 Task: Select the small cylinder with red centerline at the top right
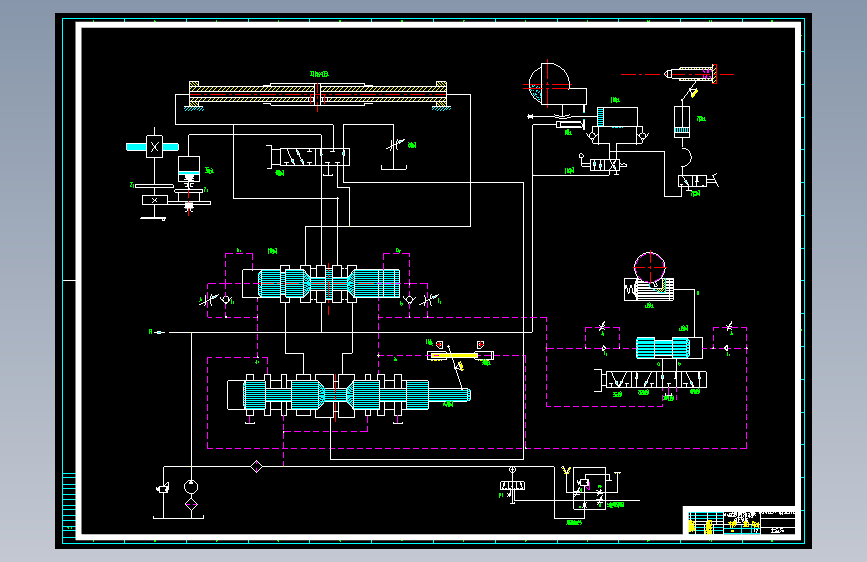coord(691,74)
